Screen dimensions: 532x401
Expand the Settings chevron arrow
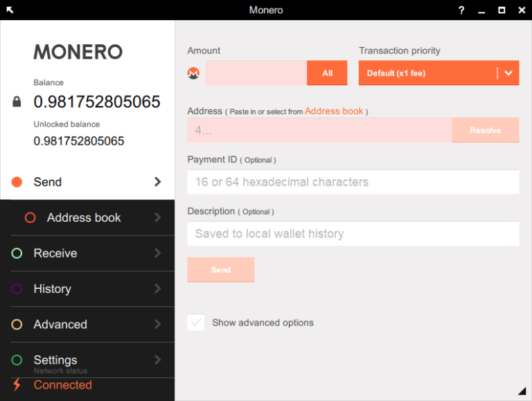[157, 360]
